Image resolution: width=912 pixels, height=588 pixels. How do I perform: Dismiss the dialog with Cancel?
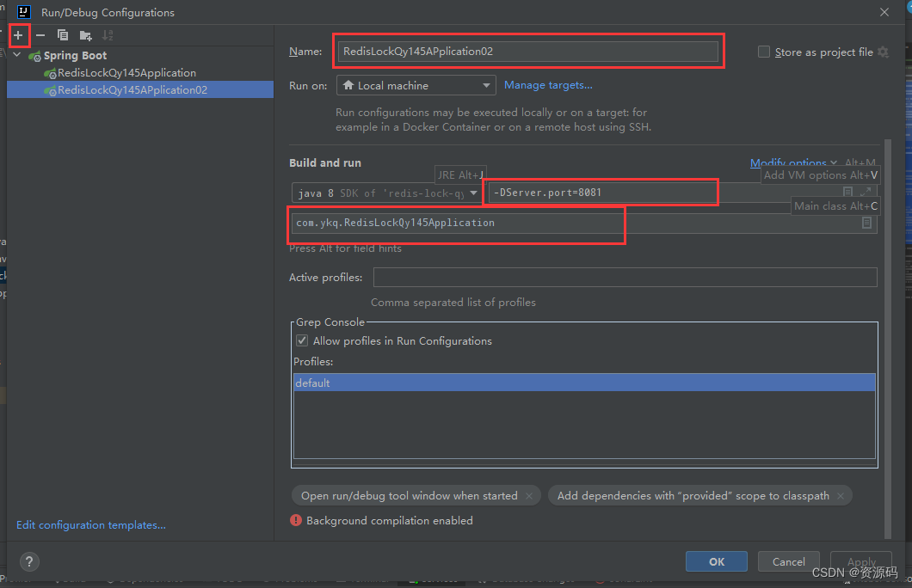pos(789,561)
